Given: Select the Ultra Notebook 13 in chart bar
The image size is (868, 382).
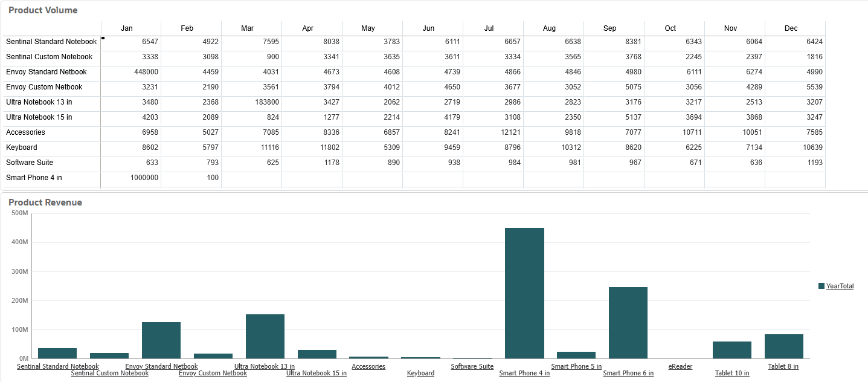Looking at the screenshot, I should [x=265, y=335].
